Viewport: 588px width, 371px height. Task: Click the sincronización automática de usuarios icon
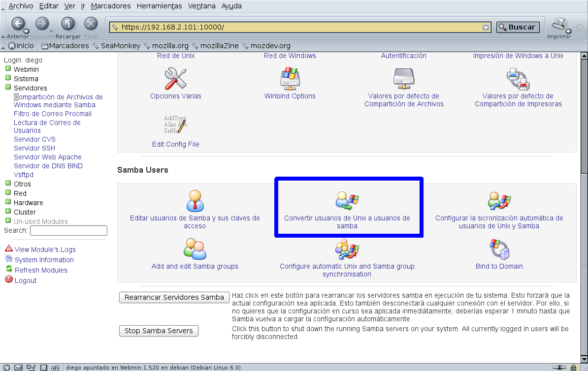tap(499, 200)
